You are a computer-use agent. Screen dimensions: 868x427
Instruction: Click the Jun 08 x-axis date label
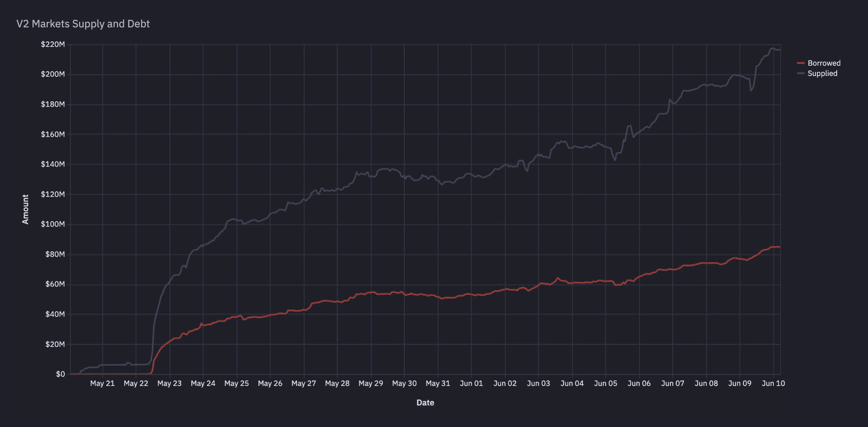point(706,383)
